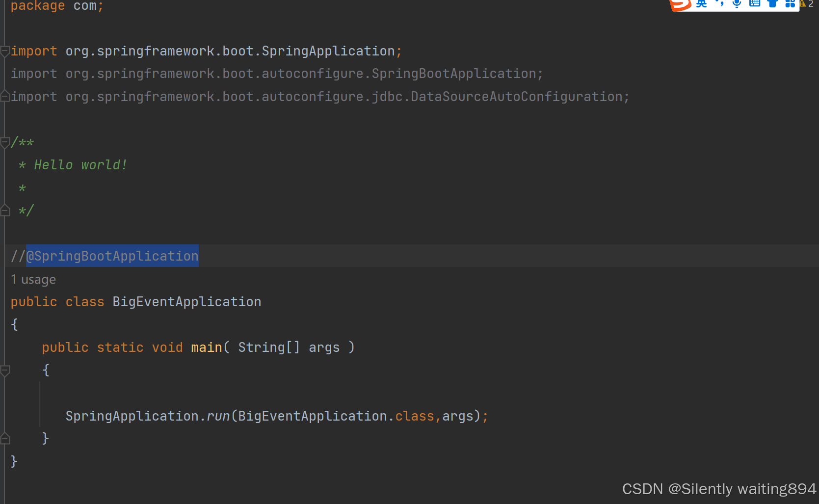819x504 pixels.
Task: Open the soft keyboard icon
Action: 754,4
